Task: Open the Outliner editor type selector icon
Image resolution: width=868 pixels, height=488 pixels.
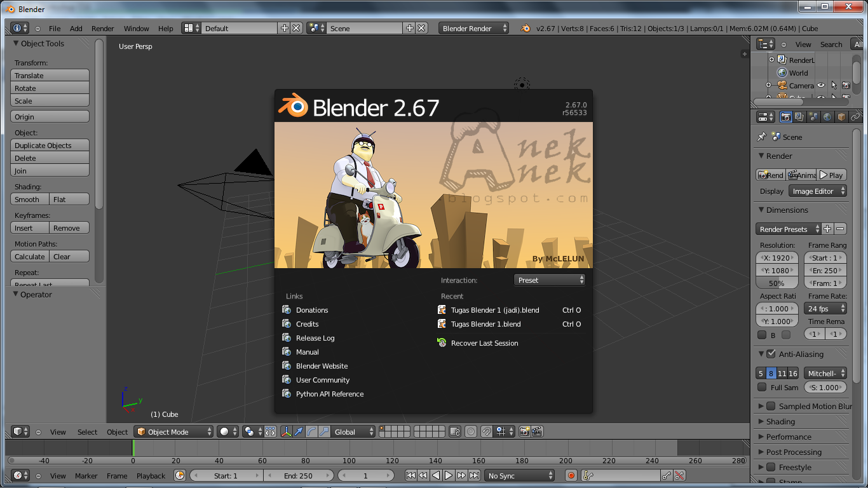Action: click(x=766, y=44)
